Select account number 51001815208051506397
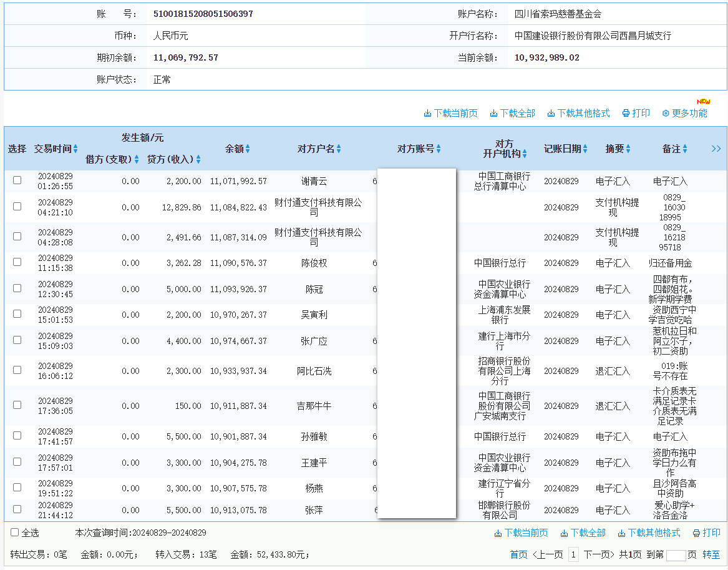The height and width of the screenshot is (570, 728). click(203, 14)
